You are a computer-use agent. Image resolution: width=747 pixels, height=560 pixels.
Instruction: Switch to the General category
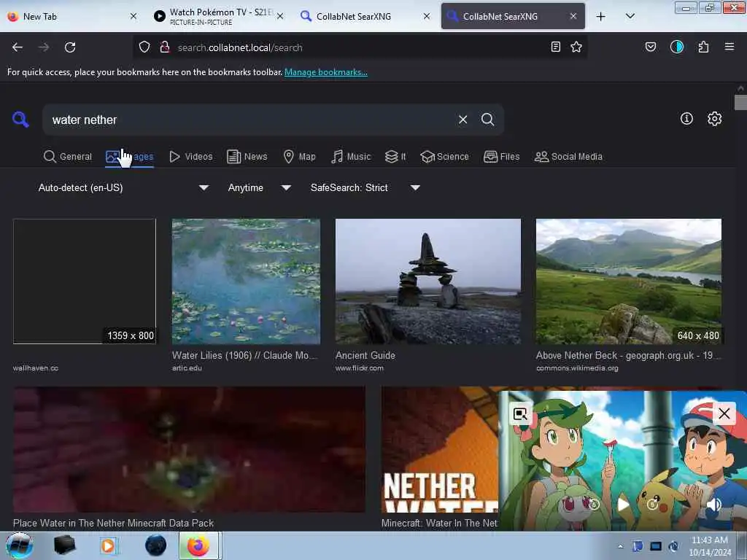point(68,157)
